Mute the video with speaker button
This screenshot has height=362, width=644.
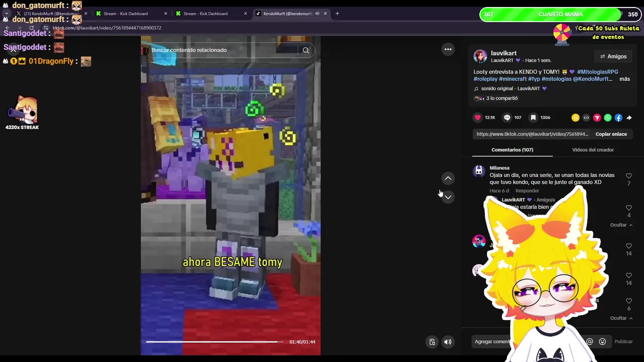pos(448,342)
